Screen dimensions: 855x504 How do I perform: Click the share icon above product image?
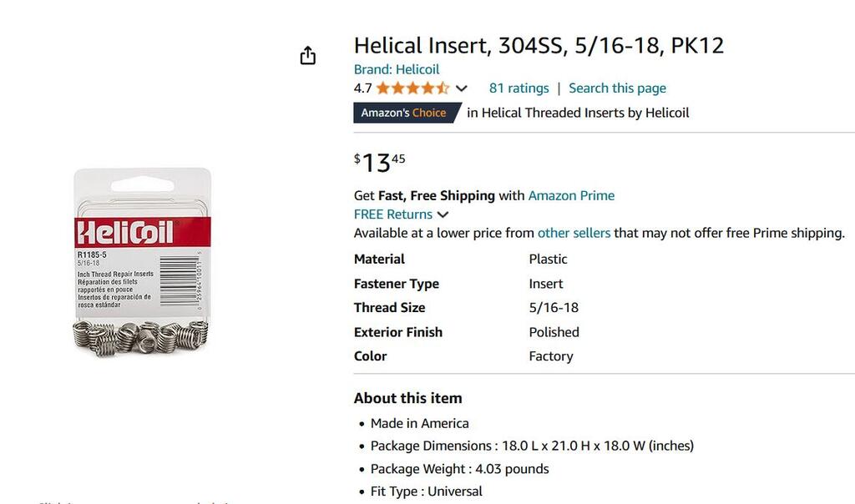pyautogui.click(x=308, y=55)
